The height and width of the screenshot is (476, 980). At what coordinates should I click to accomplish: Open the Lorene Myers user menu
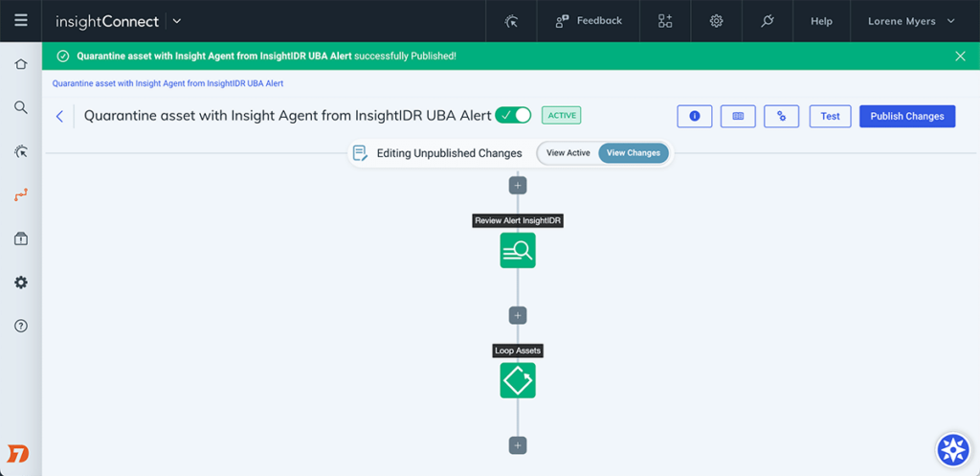pyautogui.click(x=910, y=21)
